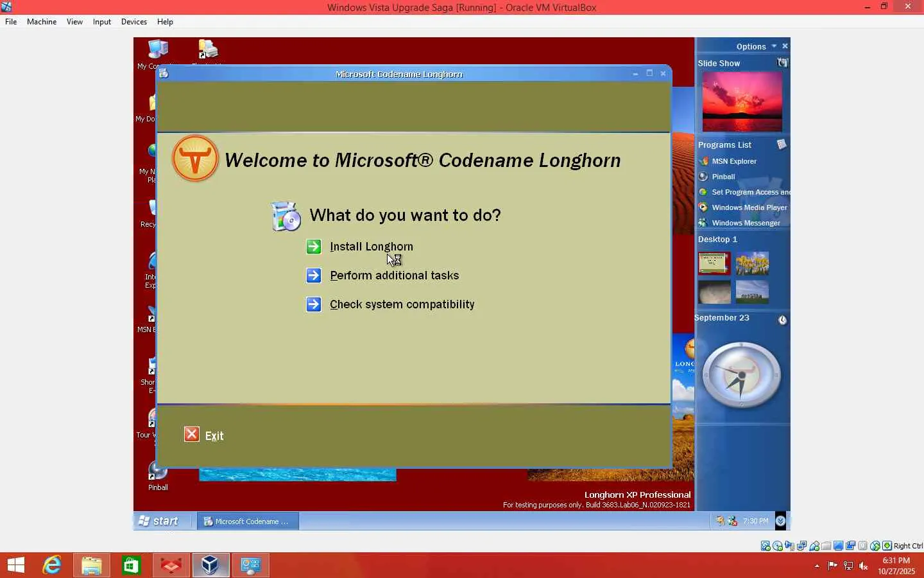
Task: Open Internet Explorer from the host taskbar
Action: click(x=52, y=565)
